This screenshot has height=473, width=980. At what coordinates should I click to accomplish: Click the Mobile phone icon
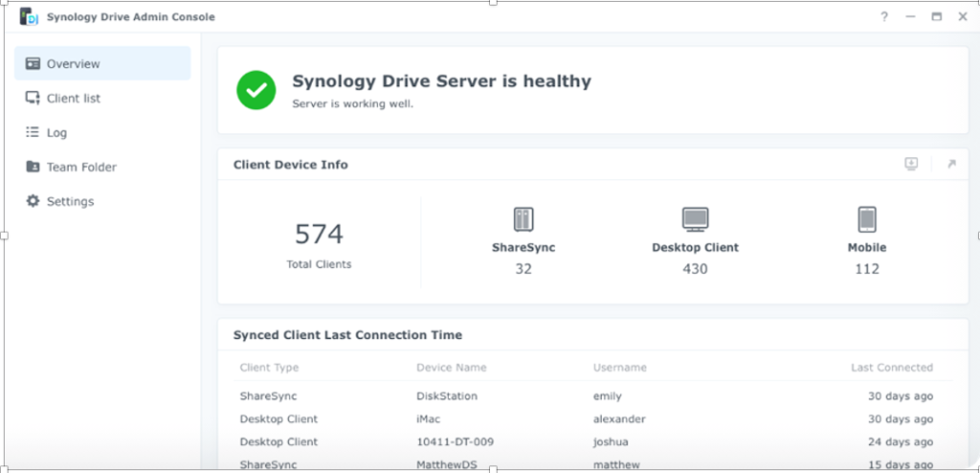coord(867,219)
